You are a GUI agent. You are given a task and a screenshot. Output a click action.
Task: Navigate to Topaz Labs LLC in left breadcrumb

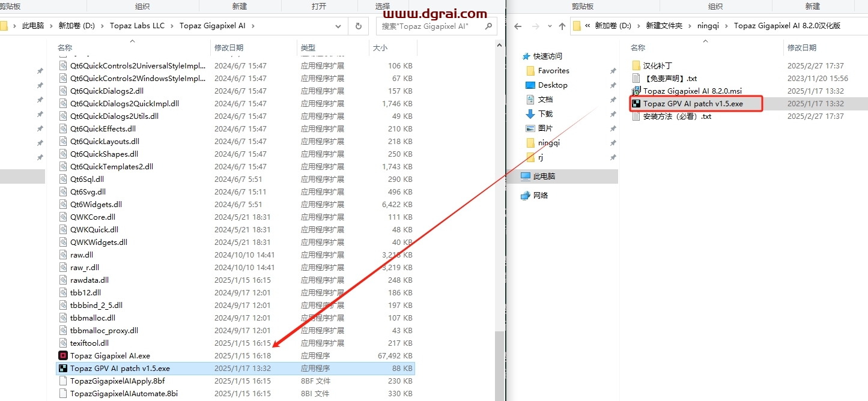[137, 26]
